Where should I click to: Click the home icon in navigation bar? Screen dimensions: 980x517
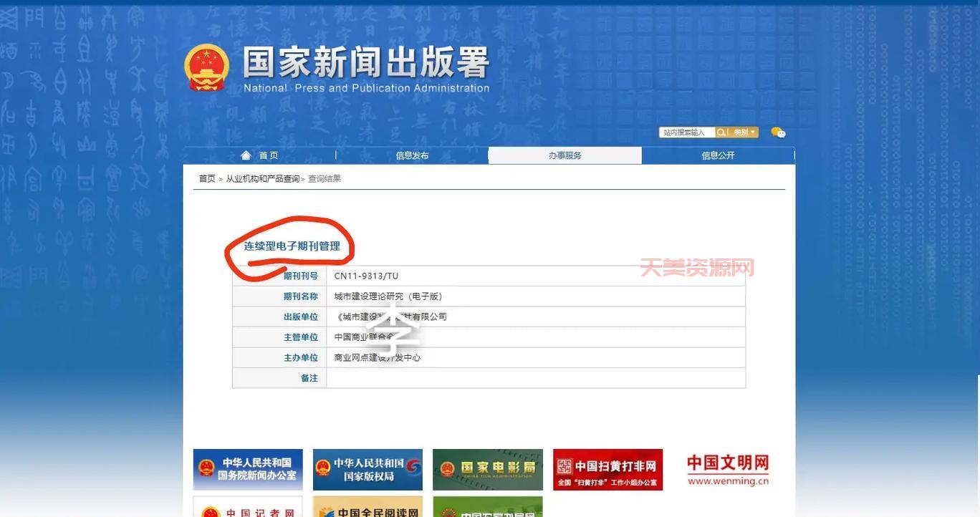click(x=246, y=155)
